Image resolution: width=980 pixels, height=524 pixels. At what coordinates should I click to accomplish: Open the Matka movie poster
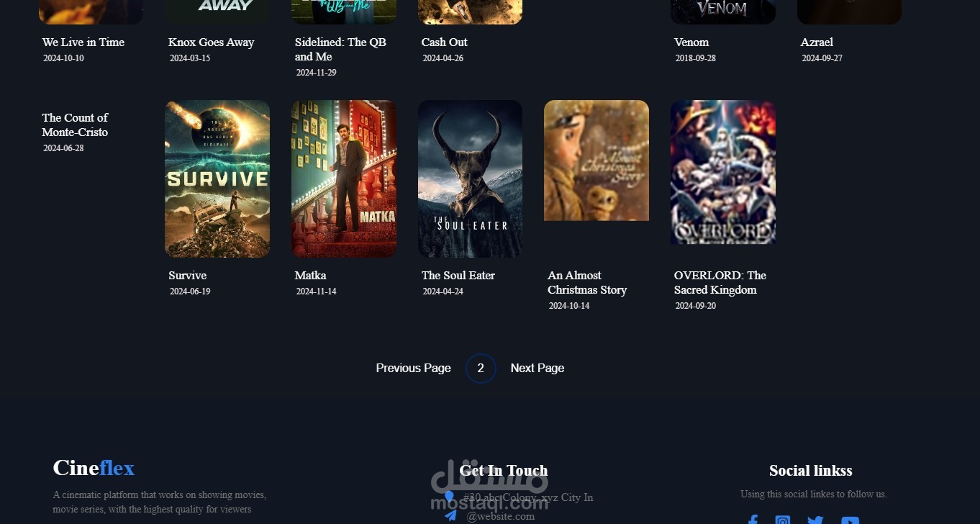pyautogui.click(x=344, y=179)
